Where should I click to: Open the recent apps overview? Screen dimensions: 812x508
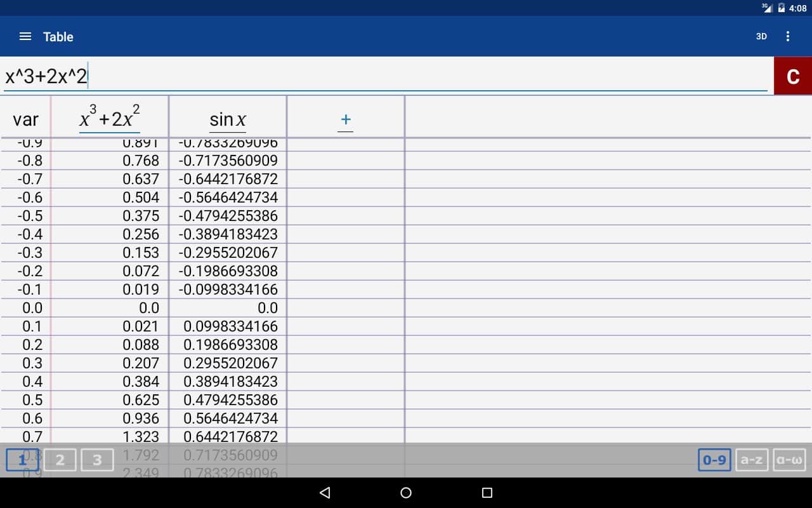coord(487,493)
